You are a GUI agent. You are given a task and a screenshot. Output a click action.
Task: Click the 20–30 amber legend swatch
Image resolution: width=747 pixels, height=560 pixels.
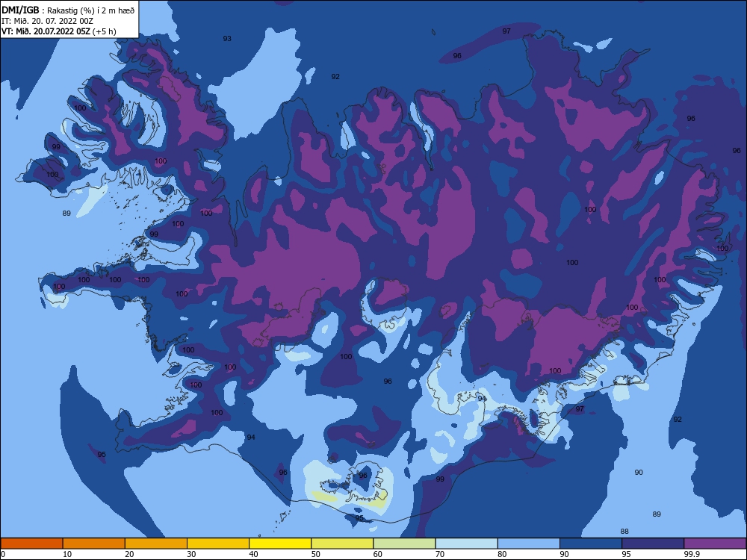click(x=156, y=544)
